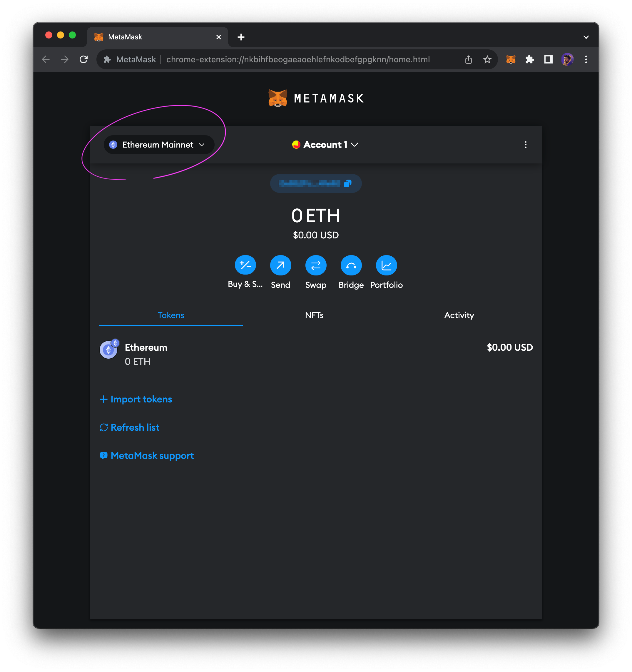
Task: Click the browser extensions puzzle icon
Action: (530, 59)
